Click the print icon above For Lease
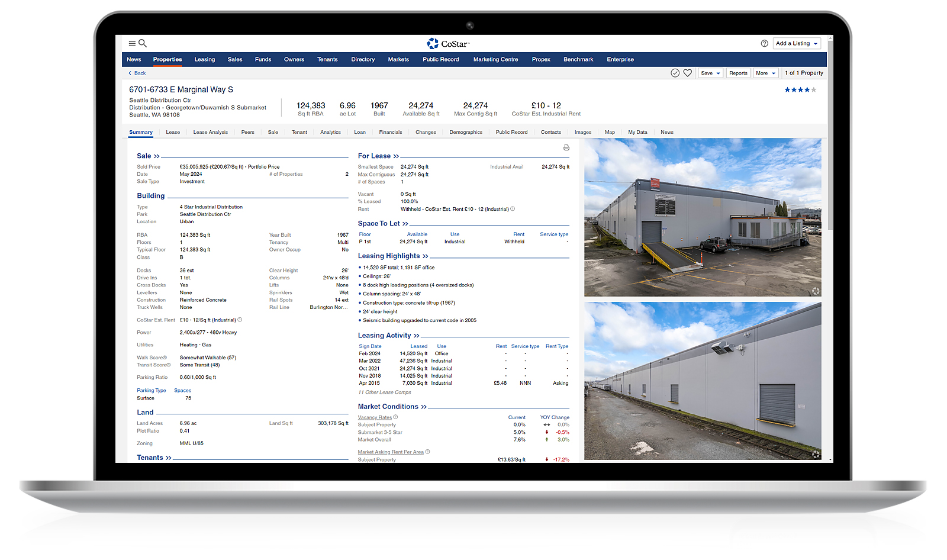 [566, 147]
